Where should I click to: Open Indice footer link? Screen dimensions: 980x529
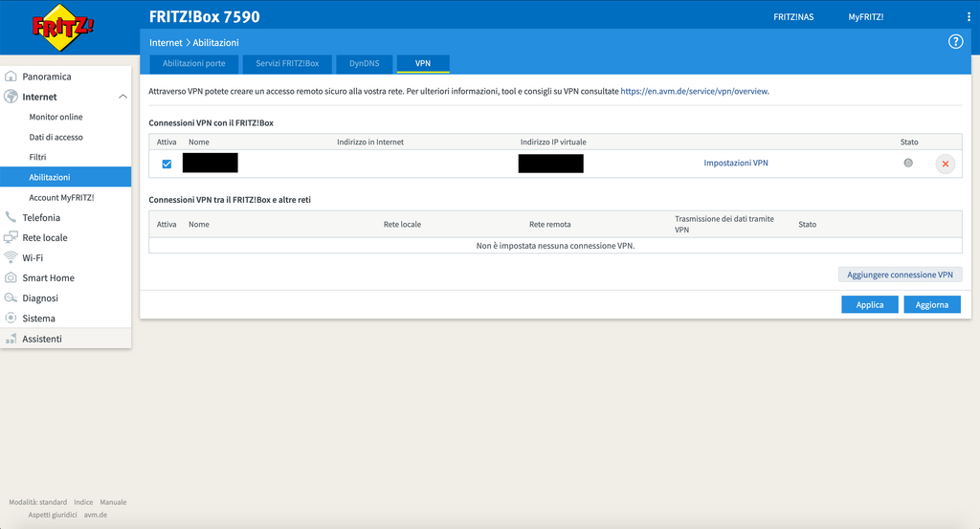(83, 502)
